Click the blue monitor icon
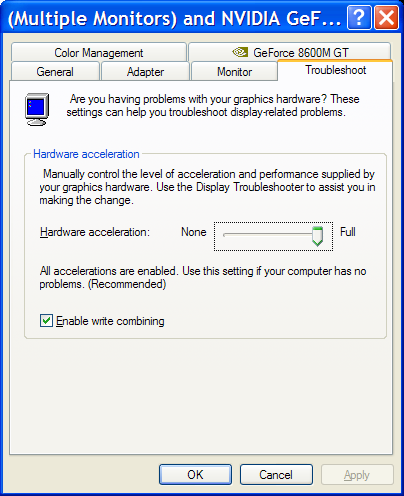The height and width of the screenshot is (496, 404). (x=37, y=109)
